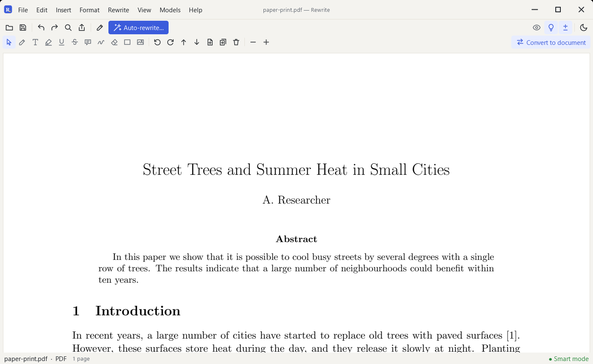Toggle the plus-minus changes button
Image resolution: width=593 pixels, height=364 pixels.
(565, 28)
